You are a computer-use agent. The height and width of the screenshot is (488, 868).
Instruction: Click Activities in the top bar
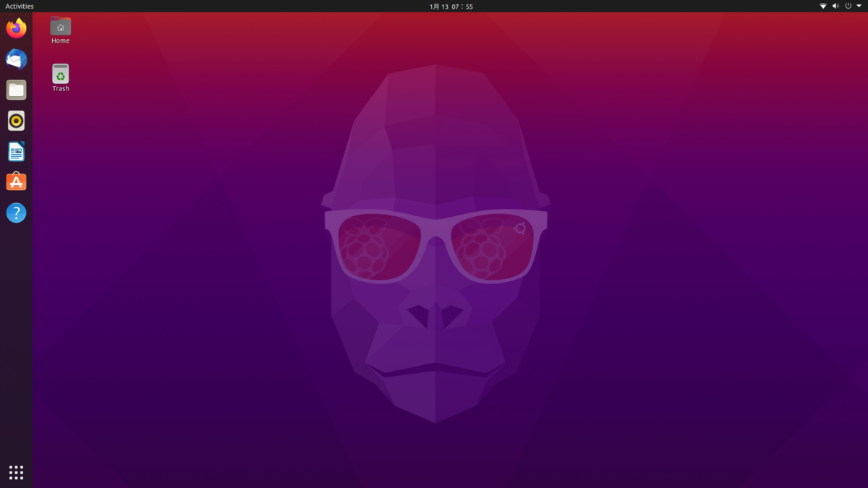click(19, 6)
